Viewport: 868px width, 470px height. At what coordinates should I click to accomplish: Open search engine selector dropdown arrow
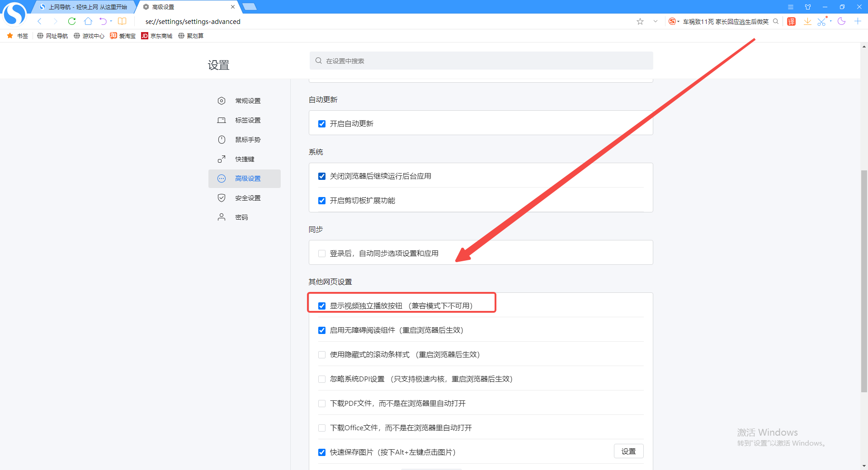(x=679, y=21)
